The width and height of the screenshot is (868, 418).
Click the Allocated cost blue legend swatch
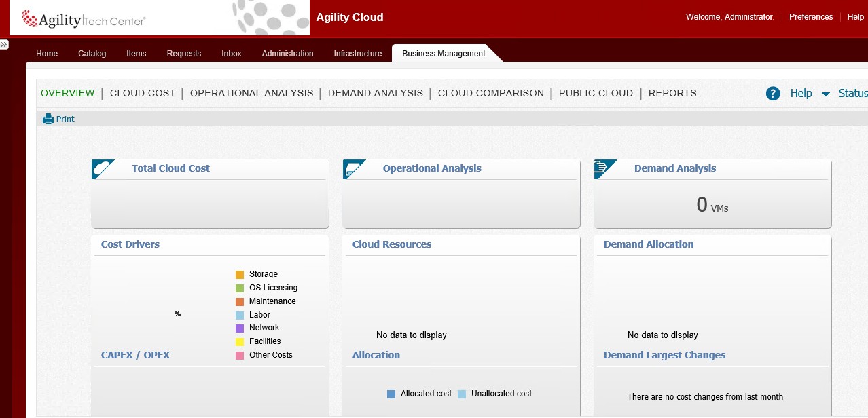point(391,394)
